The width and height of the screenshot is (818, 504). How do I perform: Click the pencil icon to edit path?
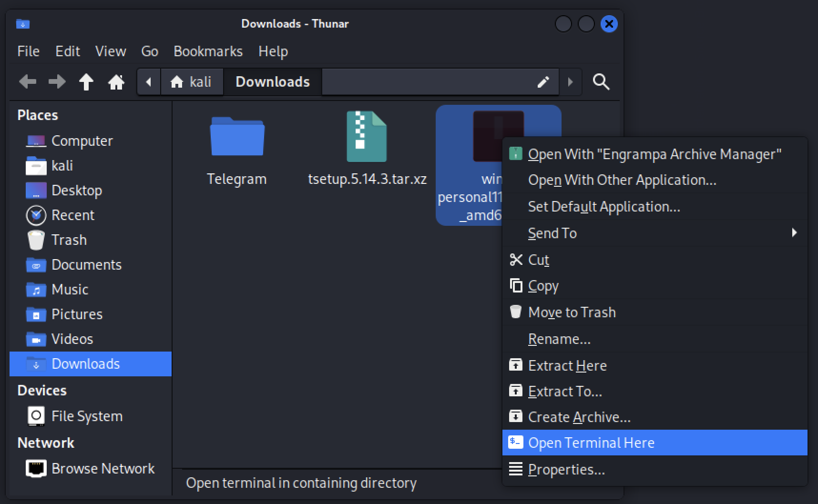[543, 82]
